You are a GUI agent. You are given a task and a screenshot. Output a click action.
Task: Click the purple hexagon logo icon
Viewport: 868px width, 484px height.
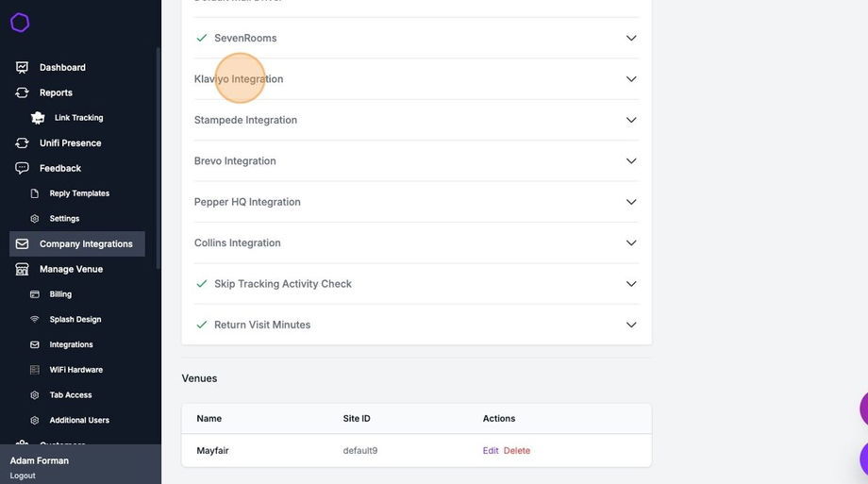[x=20, y=23]
